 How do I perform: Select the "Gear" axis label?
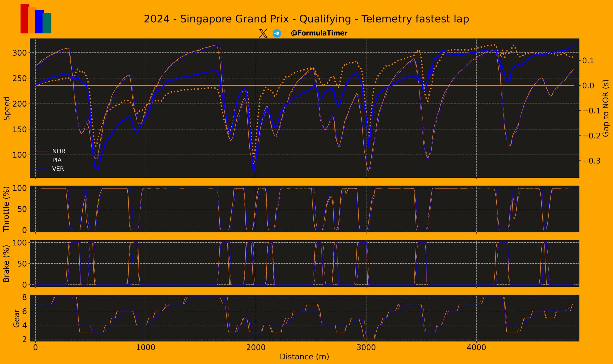pos(16,318)
